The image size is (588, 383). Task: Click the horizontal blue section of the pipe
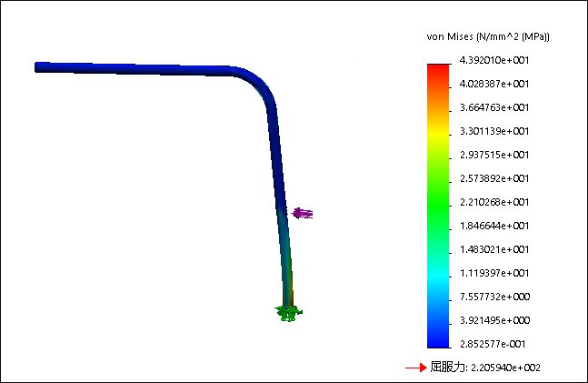click(x=135, y=69)
